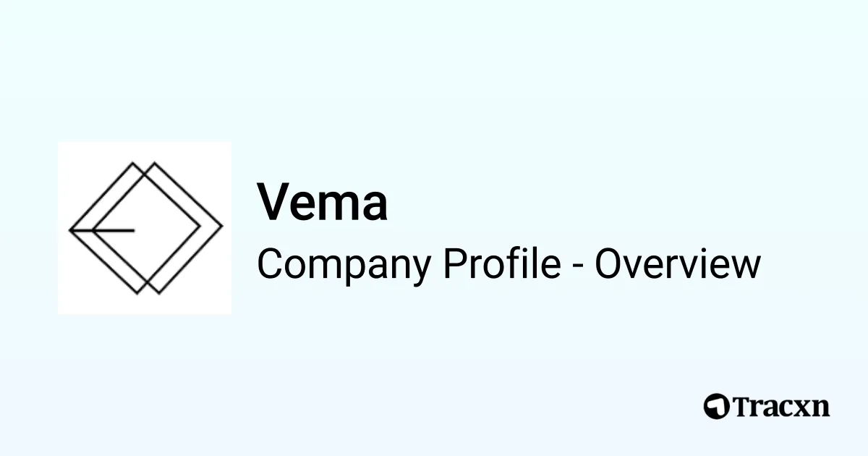Select the bold Vema company title
The height and width of the screenshot is (456, 868).
point(323,203)
